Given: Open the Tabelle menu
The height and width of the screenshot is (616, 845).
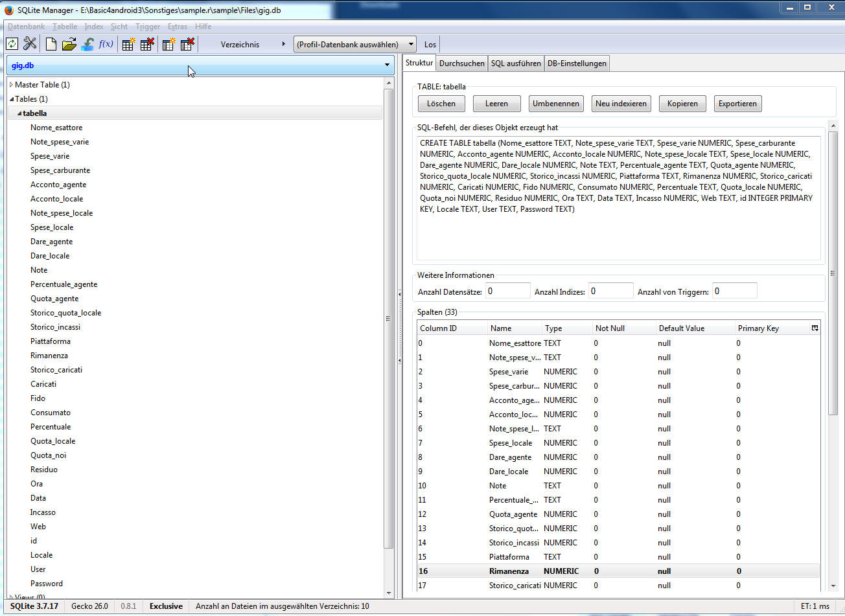Looking at the screenshot, I should pos(65,27).
